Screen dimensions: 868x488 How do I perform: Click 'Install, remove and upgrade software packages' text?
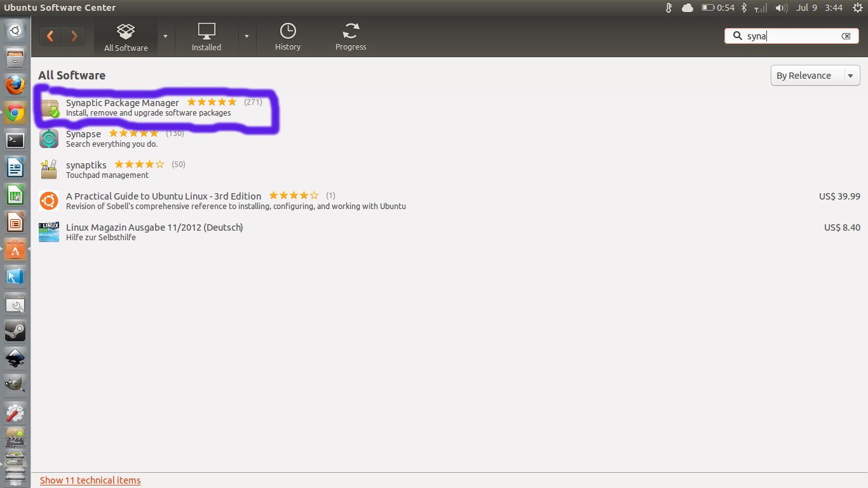pos(148,113)
